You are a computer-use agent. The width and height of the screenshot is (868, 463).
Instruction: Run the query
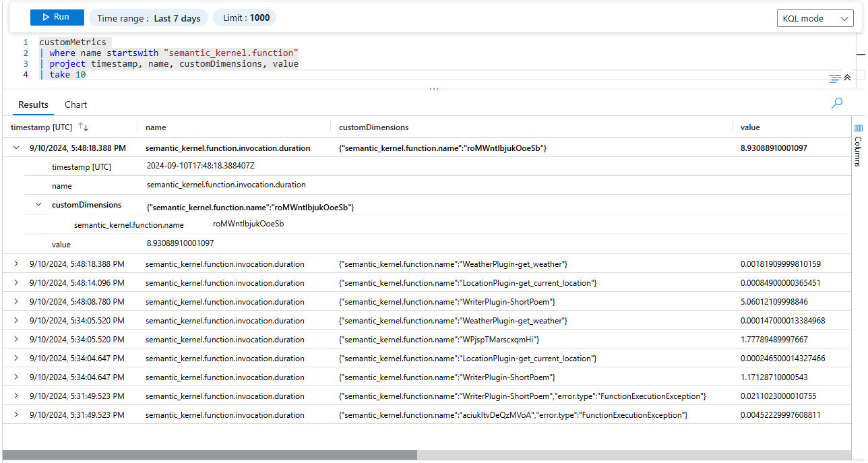point(57,18)
